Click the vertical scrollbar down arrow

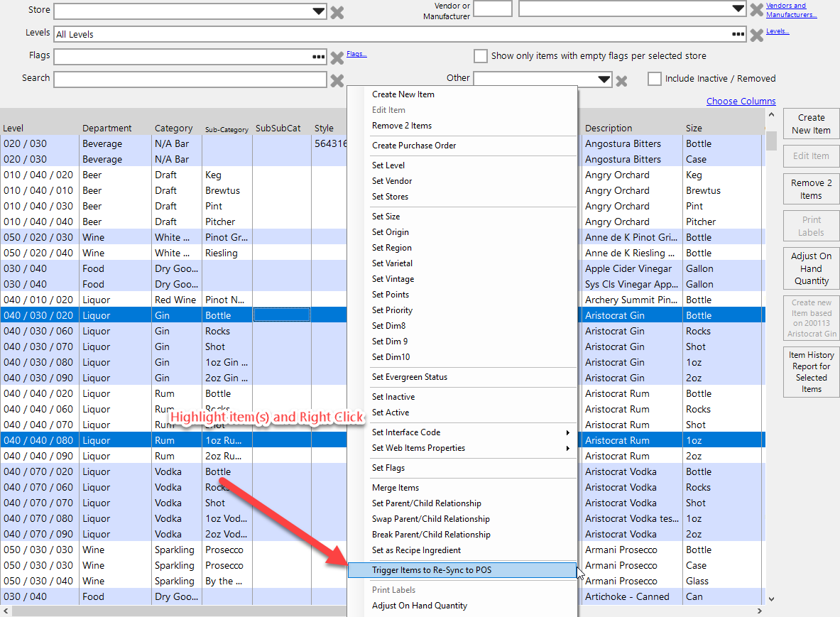(771, 599)
